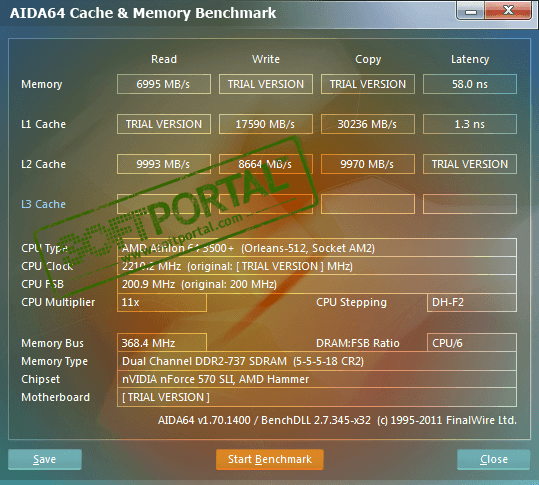Viewport: 539px width, 485px height.
Task: Click the L2 Cache row label
Action: pos(43,164)
